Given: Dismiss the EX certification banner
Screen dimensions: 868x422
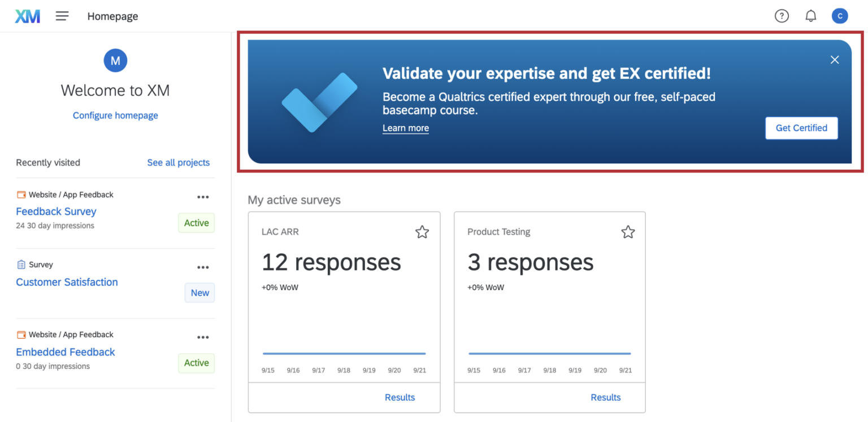Looking at the screenshot, I should (835, 59).
